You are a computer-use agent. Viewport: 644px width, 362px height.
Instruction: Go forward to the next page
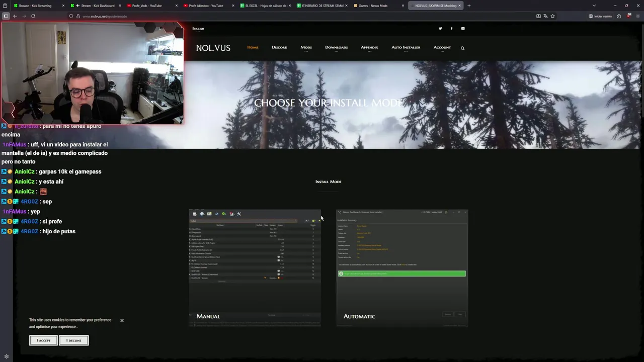[x=24, y=16]
